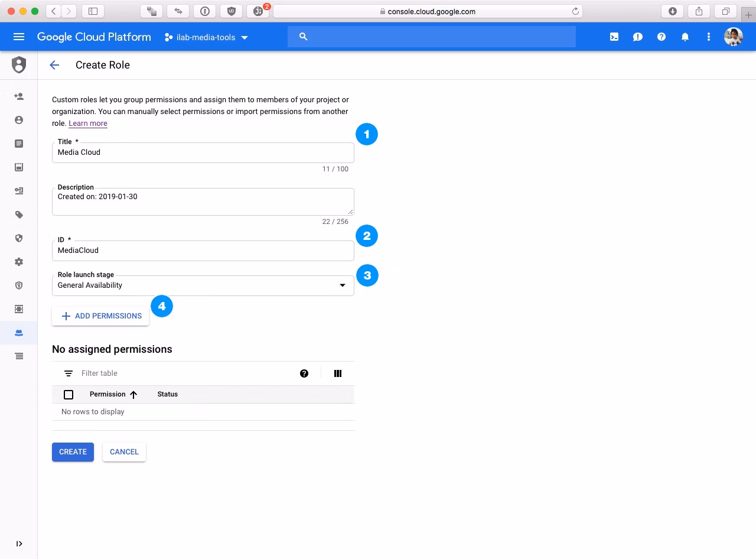Open the ilab-media-tools project selector
Screen dimensions: 756x559
206,37
